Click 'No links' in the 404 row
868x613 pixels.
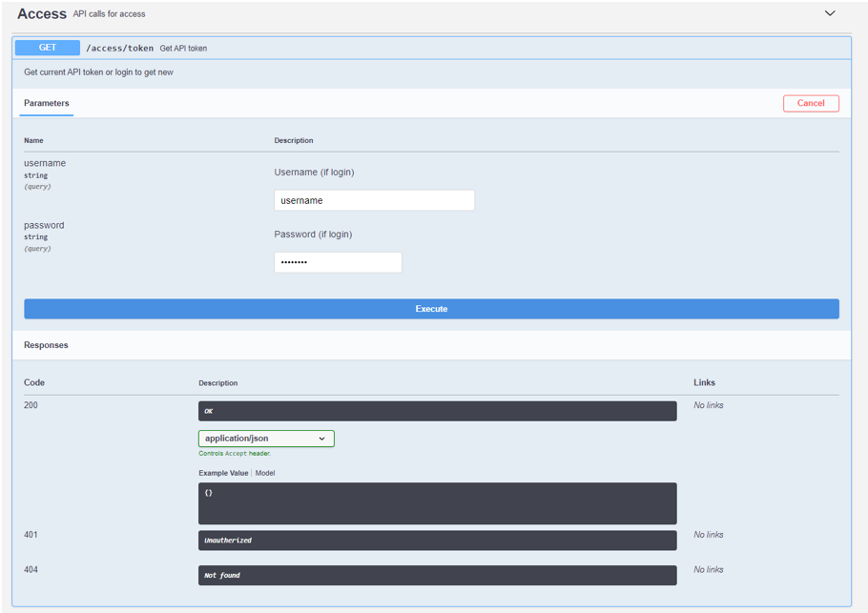(709, 569)
